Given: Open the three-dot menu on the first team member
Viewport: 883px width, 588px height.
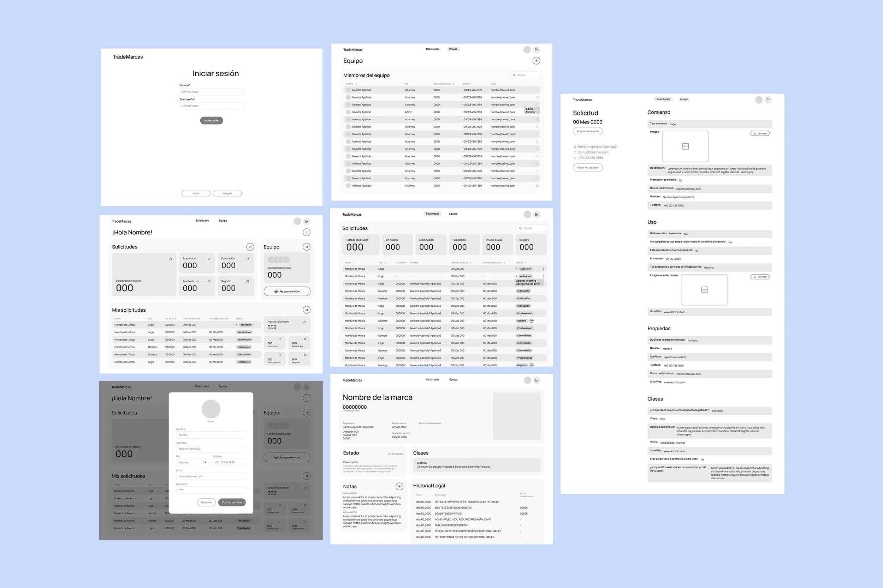Looking at the screenshot, I should (537, 90).
